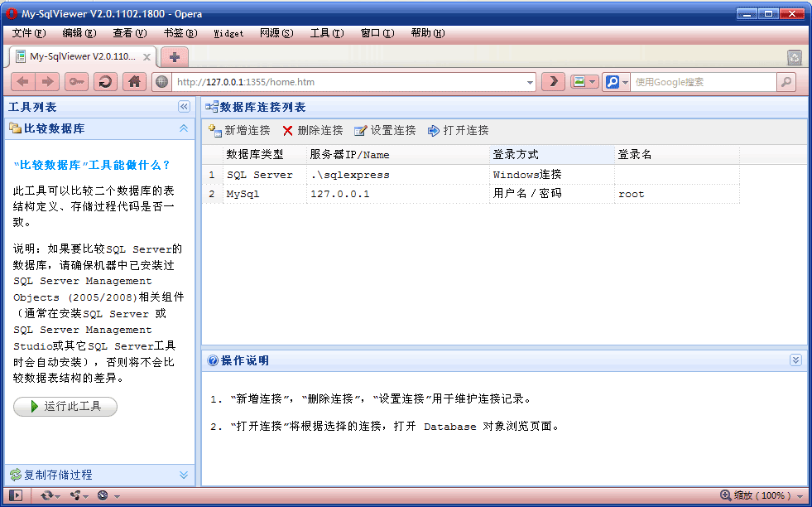Click the show images toolbar icon

click(x=579, y=82)
